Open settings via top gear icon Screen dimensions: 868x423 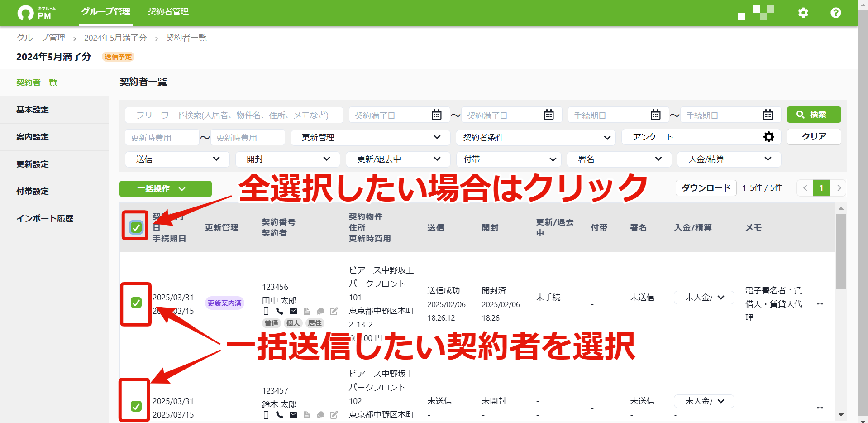(x=803, y=13)
